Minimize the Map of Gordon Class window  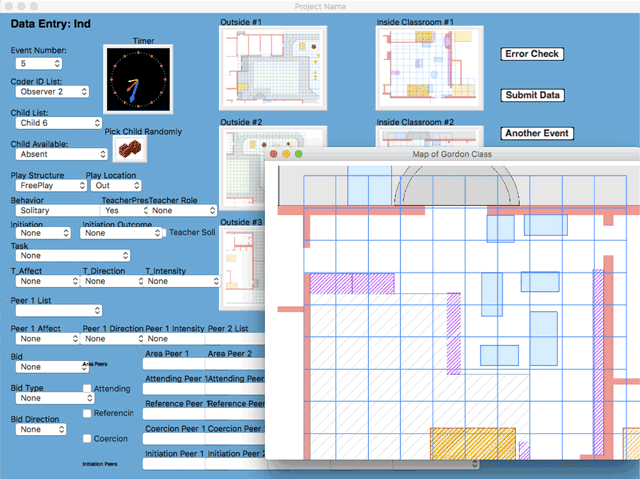(285, 154)
